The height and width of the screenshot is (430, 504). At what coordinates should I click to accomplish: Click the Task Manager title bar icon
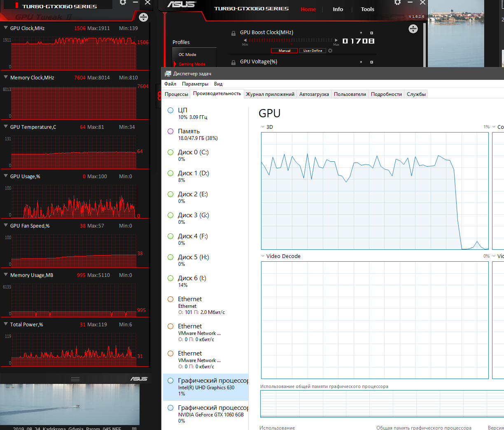tap(168, 74)
